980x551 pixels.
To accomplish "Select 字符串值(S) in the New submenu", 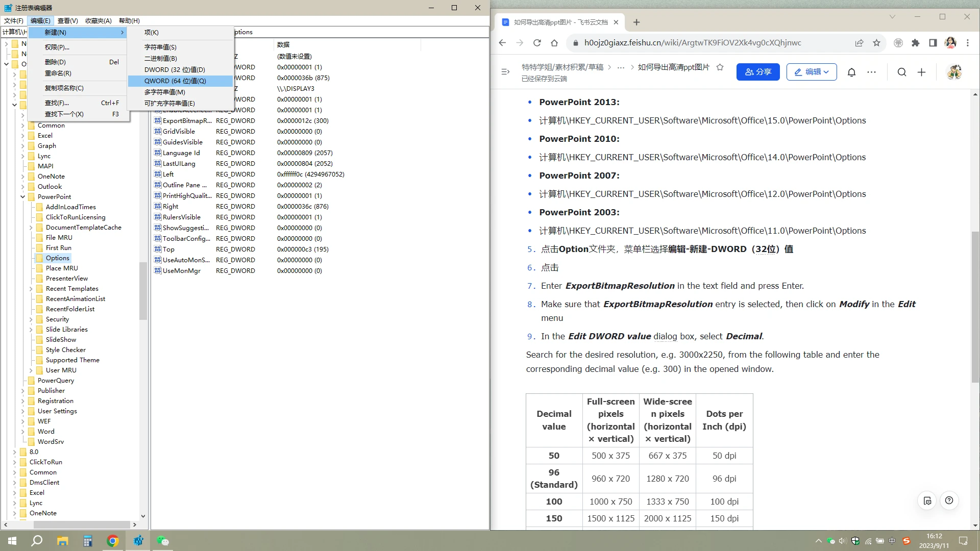I will pos(181,47).
